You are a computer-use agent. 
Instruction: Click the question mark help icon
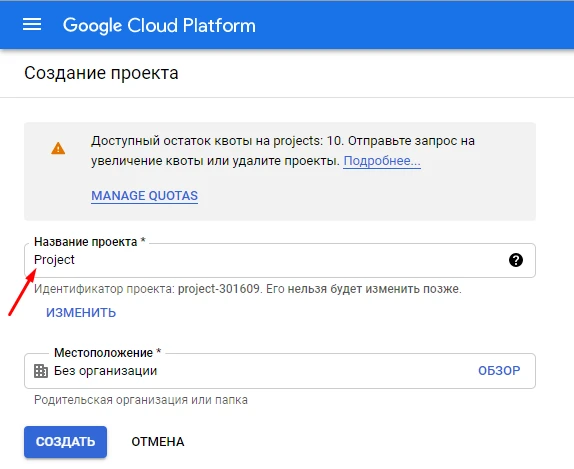[516, 260]
